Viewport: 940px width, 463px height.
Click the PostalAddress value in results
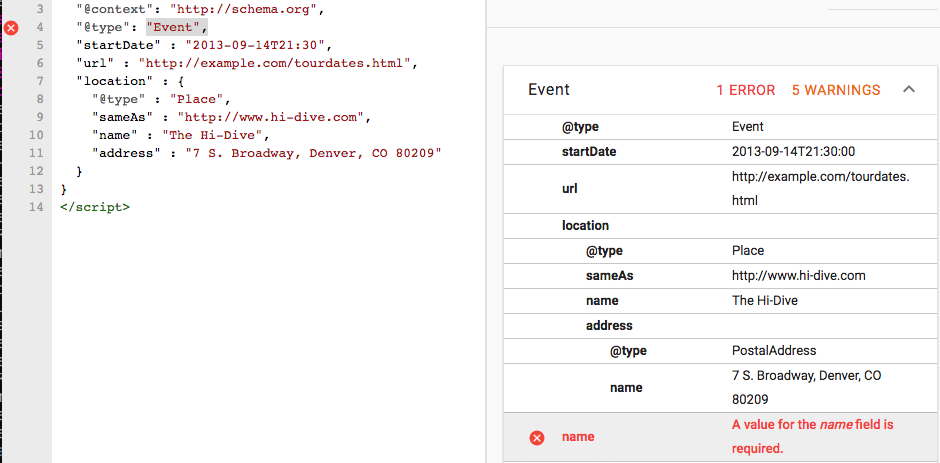pos(774,351)
